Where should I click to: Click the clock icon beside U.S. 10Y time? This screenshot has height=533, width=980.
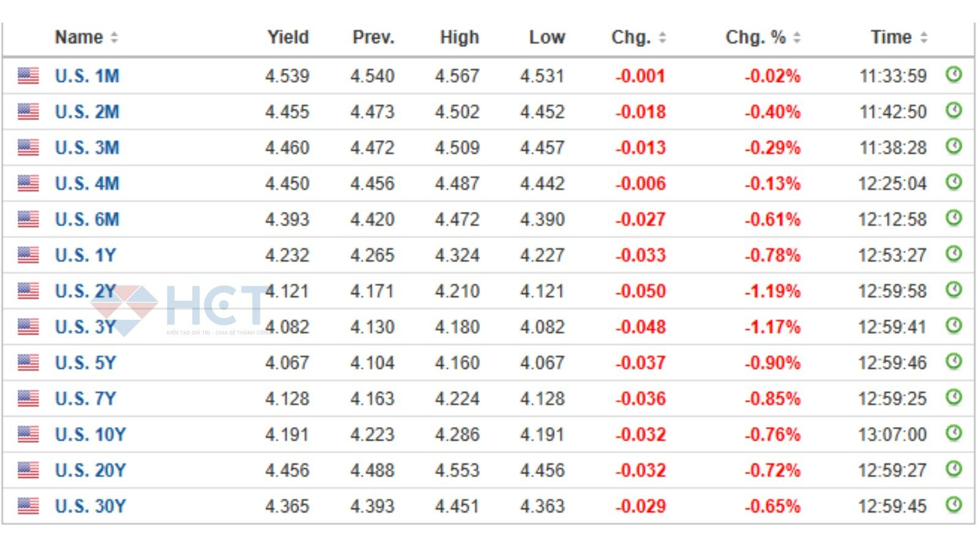(x=953, y=433)
